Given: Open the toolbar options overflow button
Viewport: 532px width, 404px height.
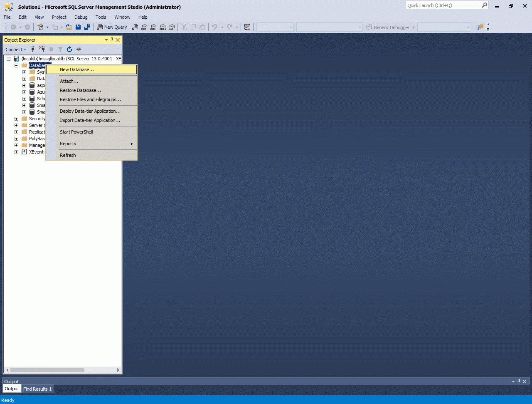Looking at the screenshot, I should (488, 27).
